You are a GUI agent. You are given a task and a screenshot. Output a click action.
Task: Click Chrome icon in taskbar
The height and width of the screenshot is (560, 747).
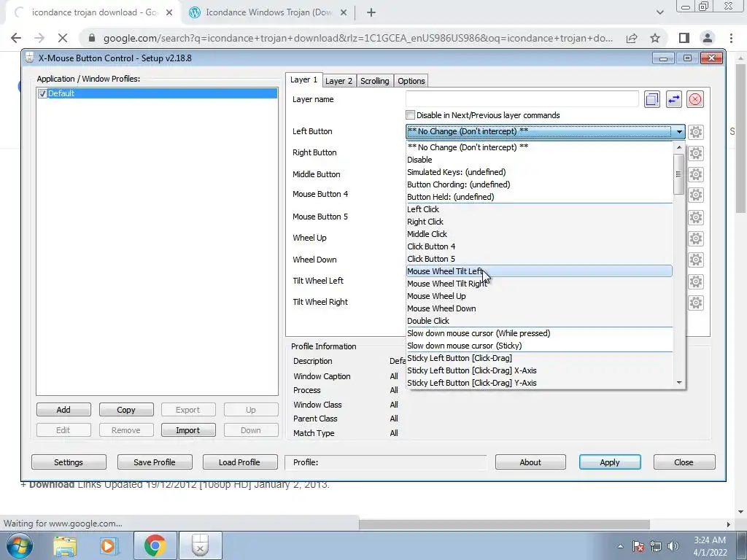click(155, 545)
